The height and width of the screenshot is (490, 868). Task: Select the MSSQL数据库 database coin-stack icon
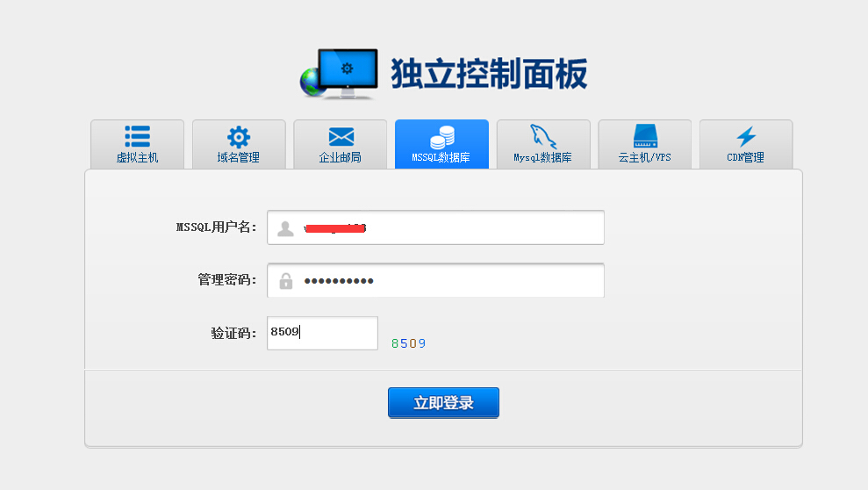point(441,136)
